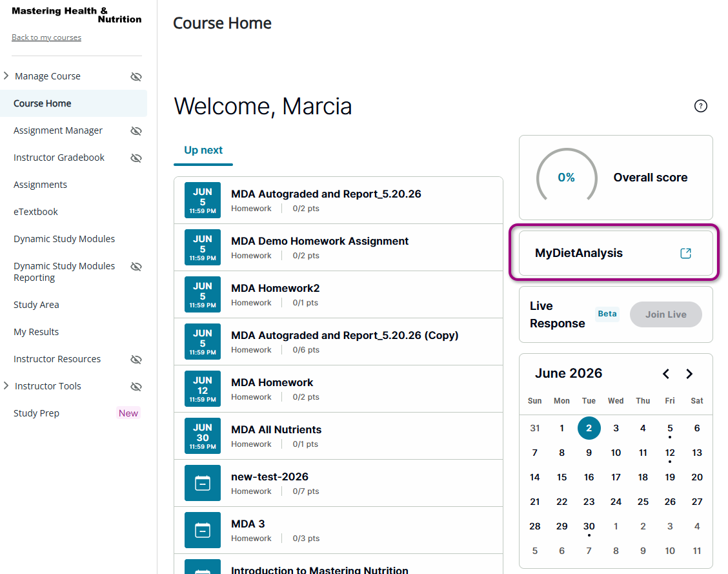Image resolution: width=728 pixels, height=574 pixels.
Task: Expand the Manage Course menu chevron
Action: pyautogui.click(x=6, y=76)
